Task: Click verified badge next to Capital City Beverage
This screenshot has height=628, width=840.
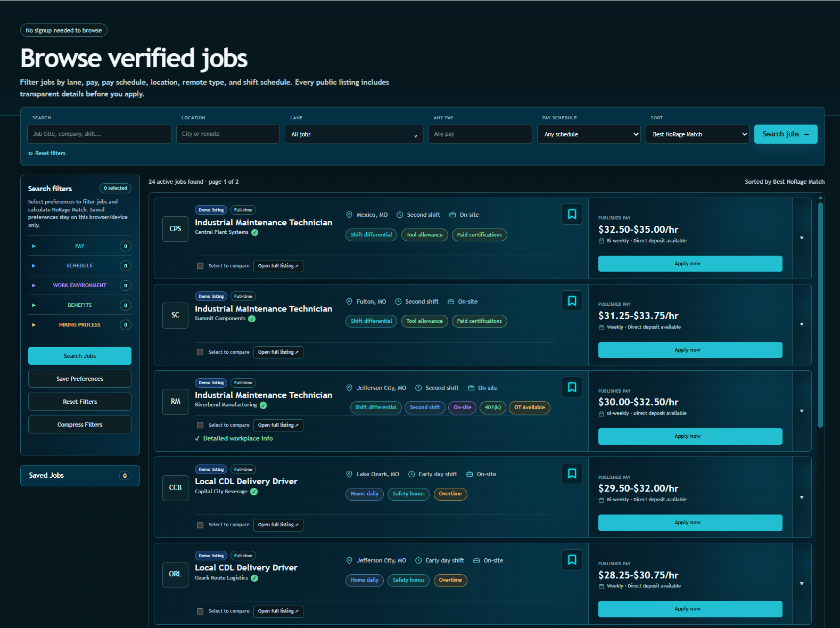Action: click(x=254, y=492)
